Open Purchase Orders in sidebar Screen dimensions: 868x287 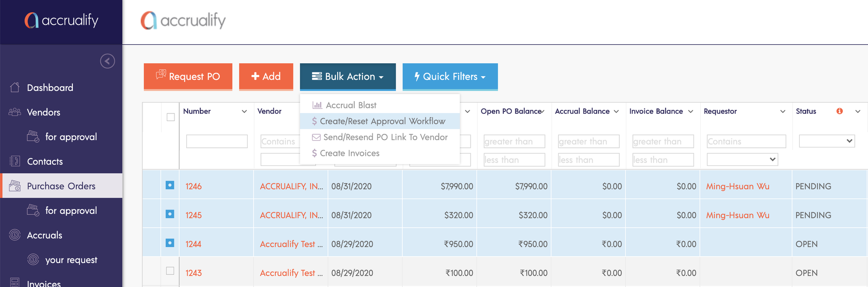(x=61, y=186)
